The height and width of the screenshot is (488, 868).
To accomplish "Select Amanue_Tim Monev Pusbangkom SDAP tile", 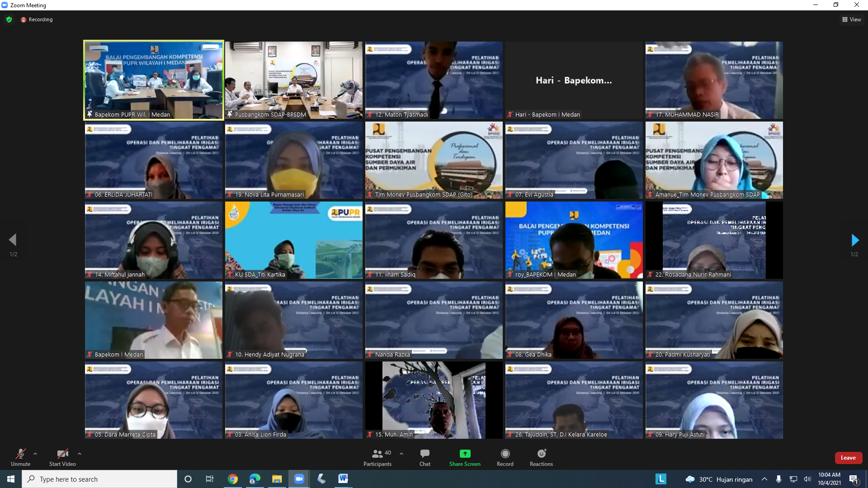I will [x=714, y=160].
